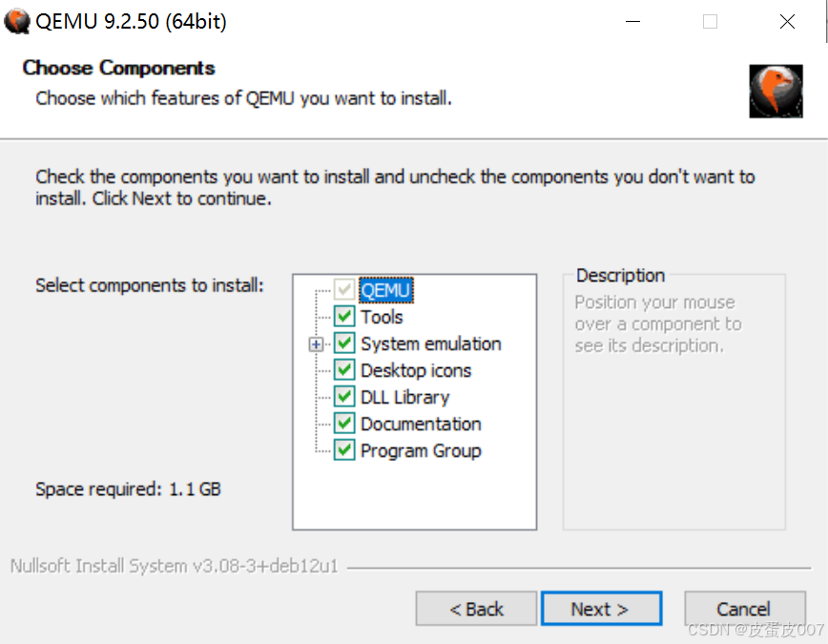Select the Documentation label
The width and height of the screenshot is (828, 644).
[421, 425]
